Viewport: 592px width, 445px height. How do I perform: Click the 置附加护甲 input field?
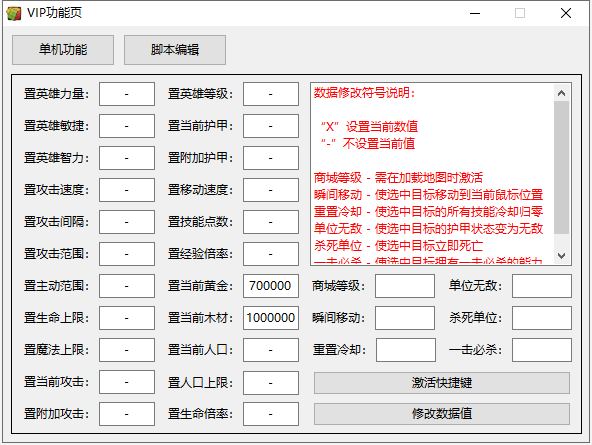pos(271,158)
